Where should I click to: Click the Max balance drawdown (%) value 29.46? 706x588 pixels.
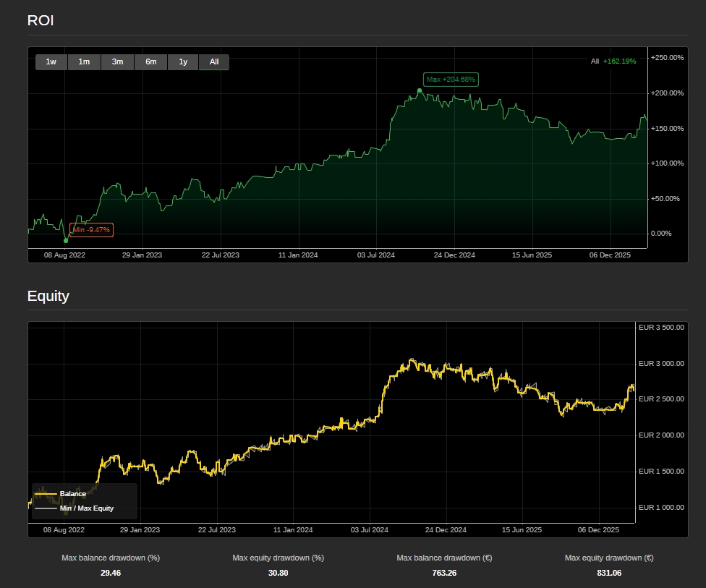tap(111, 573)
